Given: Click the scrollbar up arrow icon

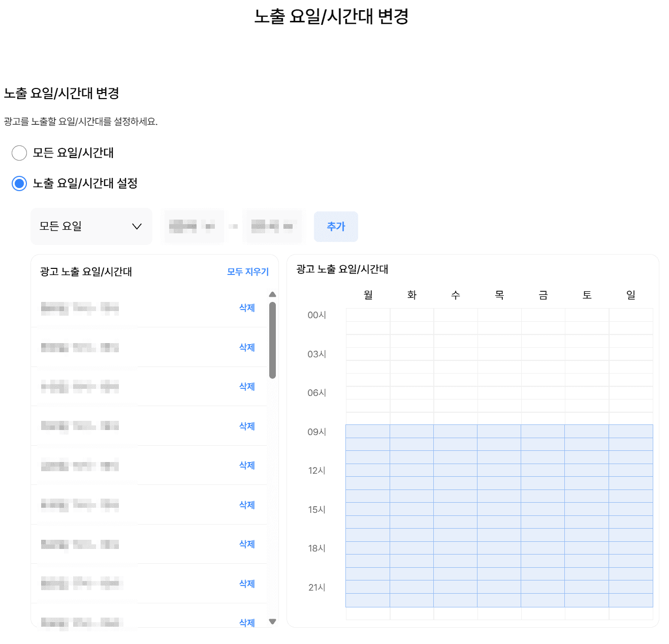Looking at the screenshot, I should (x=272, y=294).
